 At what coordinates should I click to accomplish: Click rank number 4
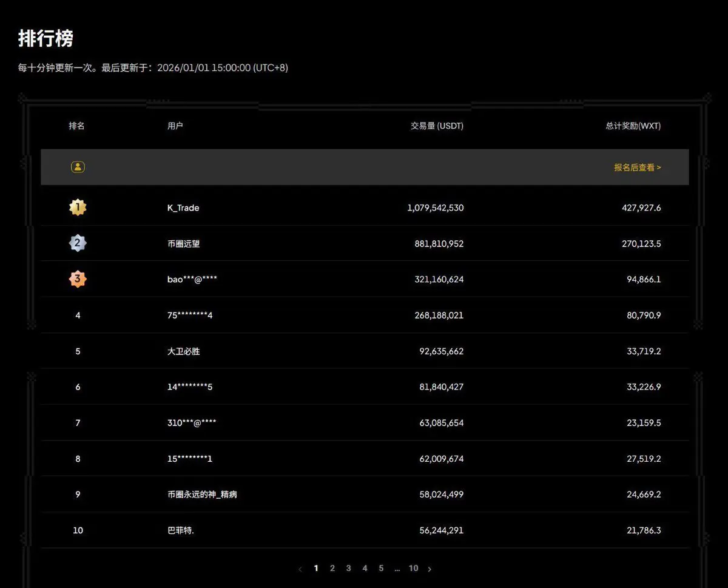(78, 315)
